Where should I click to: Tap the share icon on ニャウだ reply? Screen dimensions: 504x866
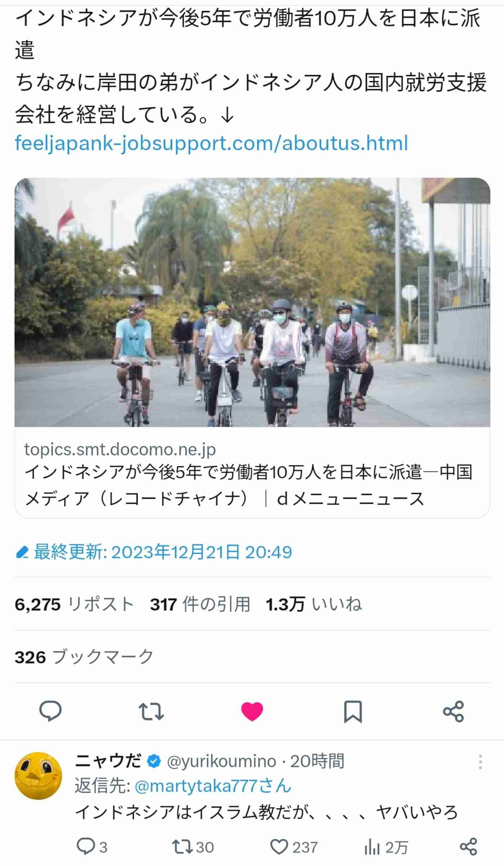[469, 847]
